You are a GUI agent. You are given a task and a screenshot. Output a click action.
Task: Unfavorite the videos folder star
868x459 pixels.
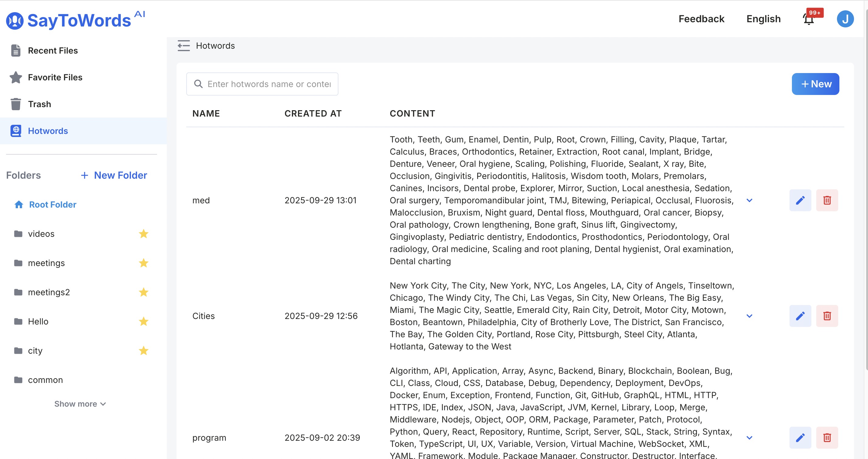coord(144,233)
